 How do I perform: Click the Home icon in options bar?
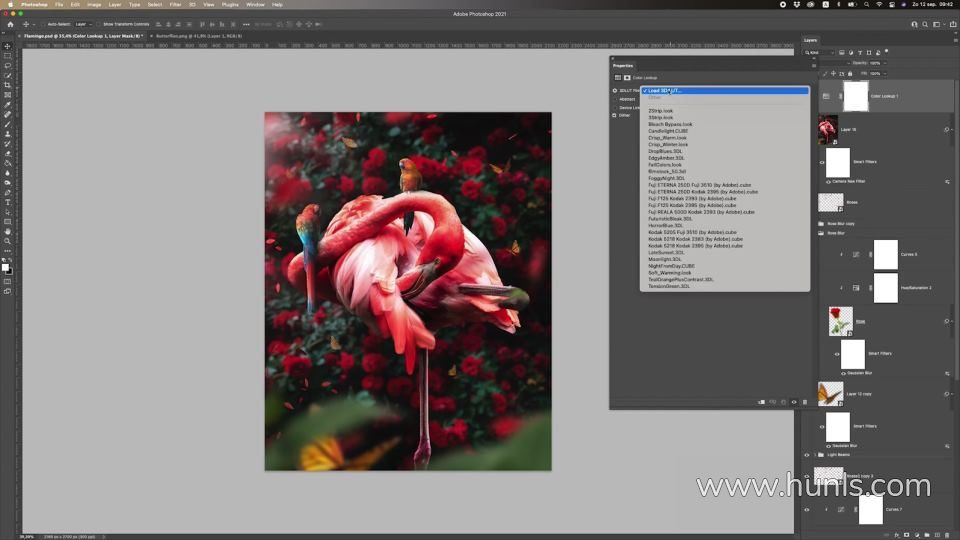tap(9, 23)
